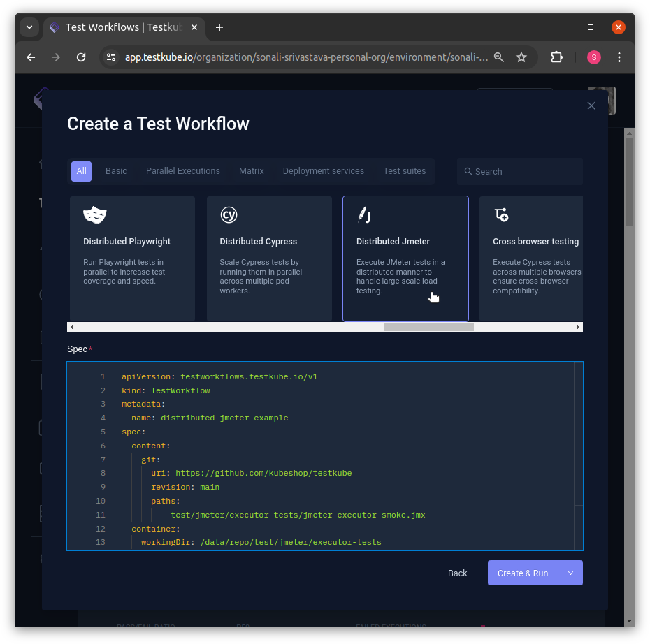Reload the Testkube page
The image size is (650, 644).
click(81, 57)
